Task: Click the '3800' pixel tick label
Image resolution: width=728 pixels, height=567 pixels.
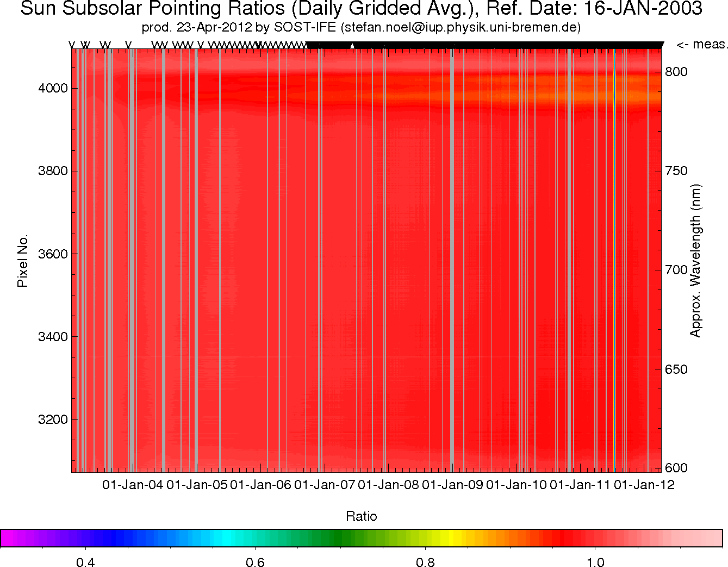Action: pos(53,171)
